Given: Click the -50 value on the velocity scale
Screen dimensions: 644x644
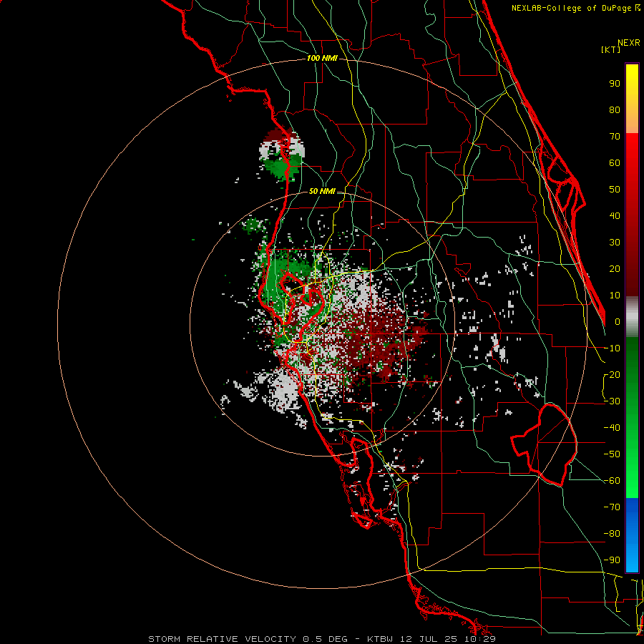Looking at the screenshot, I should (x=612, y=454).
